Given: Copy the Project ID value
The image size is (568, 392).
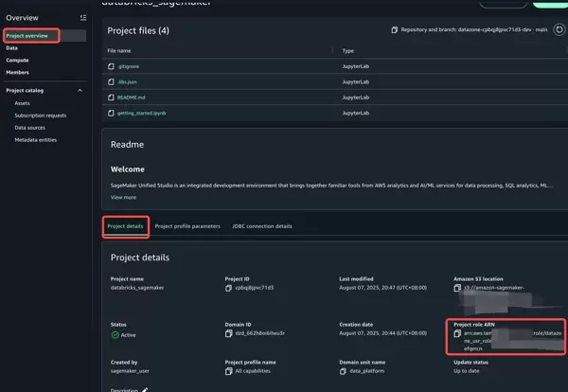Looking at the screenshot, I should coord(230,291).
